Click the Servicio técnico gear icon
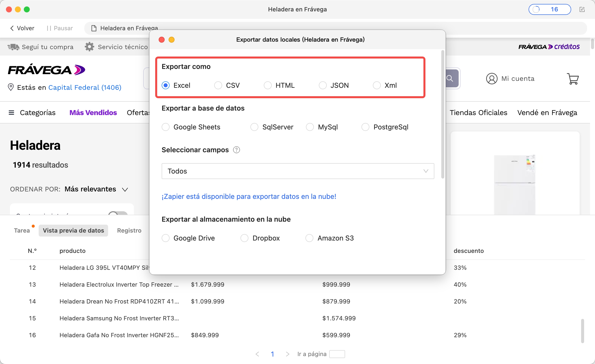This screenshot has width=595, height=364. pos(89,47)
